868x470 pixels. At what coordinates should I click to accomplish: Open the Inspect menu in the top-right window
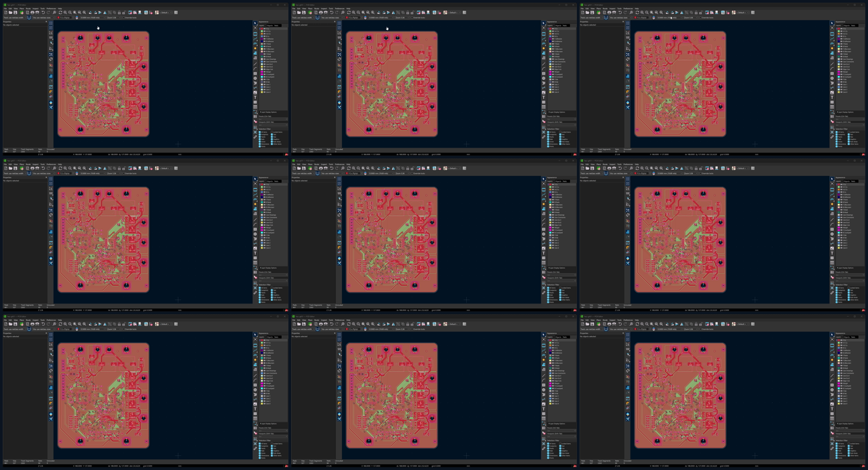[x=612, y=9]
